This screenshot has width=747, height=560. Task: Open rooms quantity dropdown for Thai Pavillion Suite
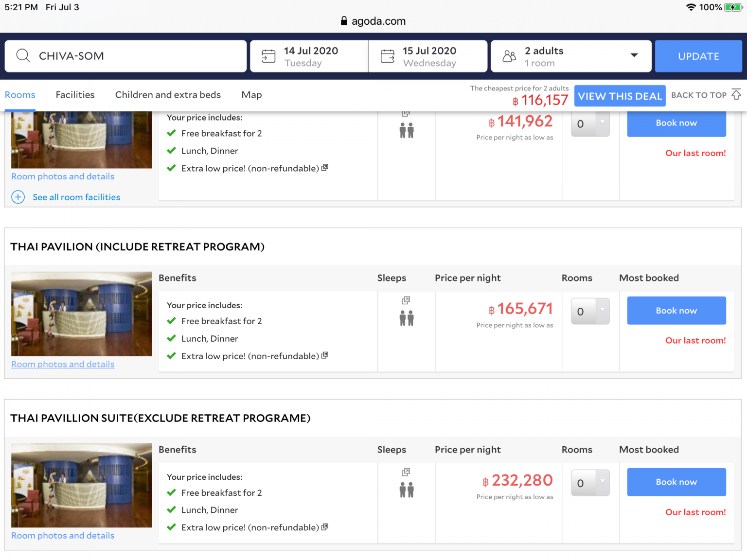coord(590,483)
